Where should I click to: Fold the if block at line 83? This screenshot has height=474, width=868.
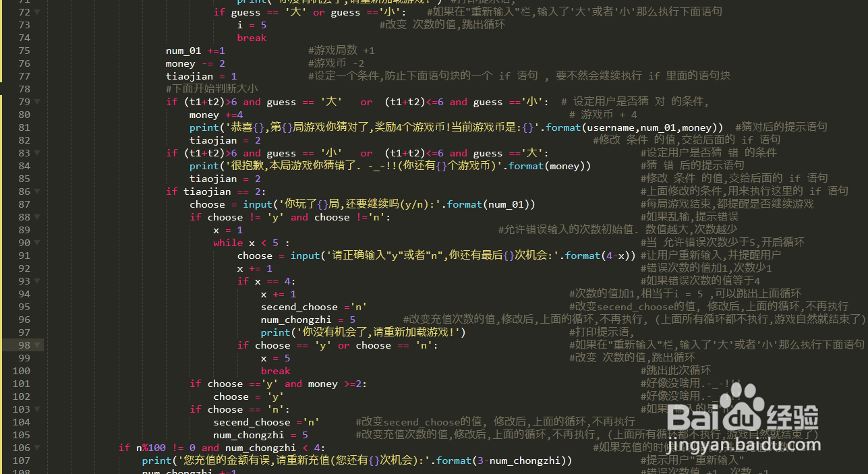[x=37, y=154]
